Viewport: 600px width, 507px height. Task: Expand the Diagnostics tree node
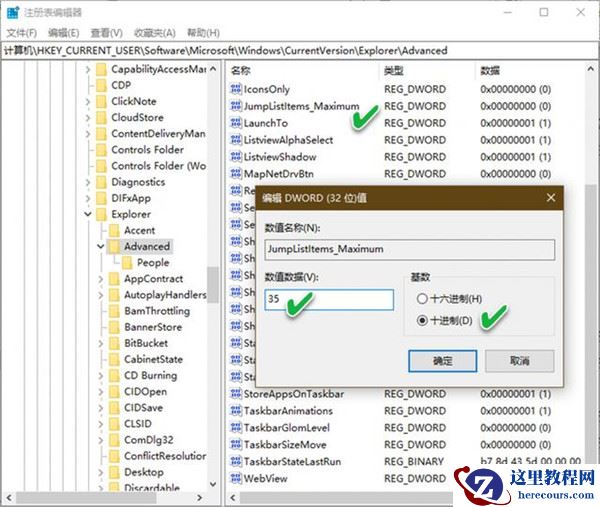(88, 182)
